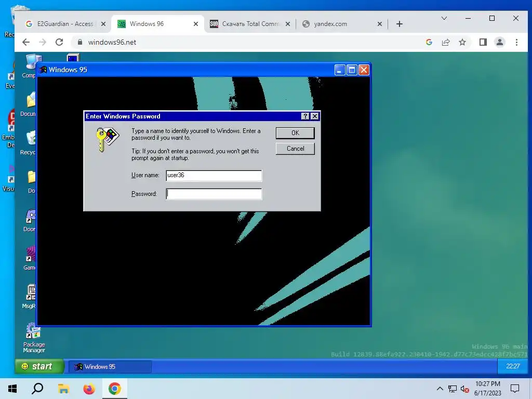Open the Windows 96 start menu
Screen dimensions: 532x399
tap(39, 366)
